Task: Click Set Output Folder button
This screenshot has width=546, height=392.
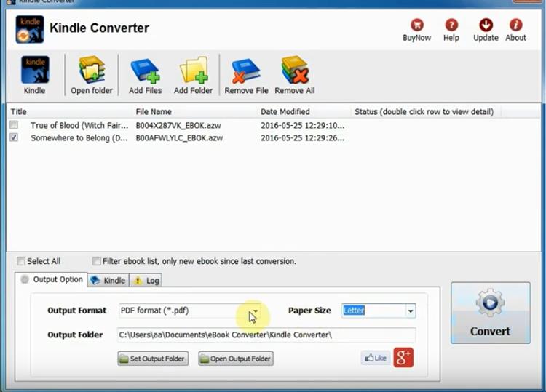Action: tap(153, 359)
